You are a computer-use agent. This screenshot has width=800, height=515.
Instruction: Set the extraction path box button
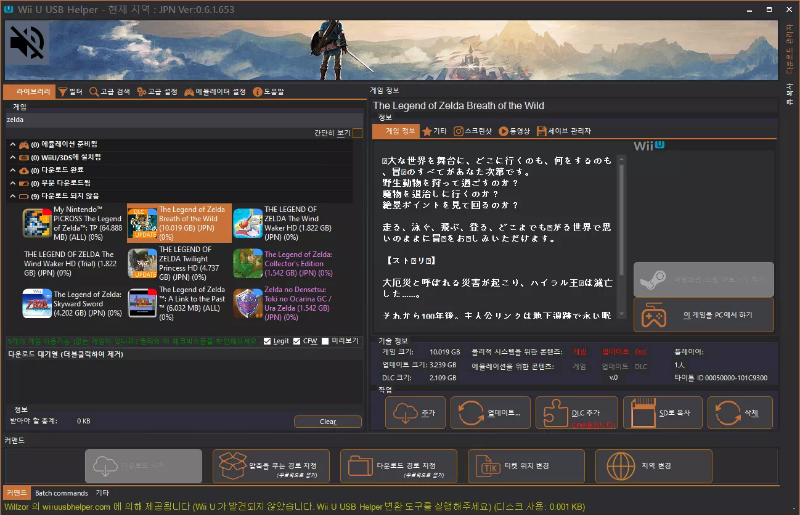pyautogui.click(x=271, y=466)
